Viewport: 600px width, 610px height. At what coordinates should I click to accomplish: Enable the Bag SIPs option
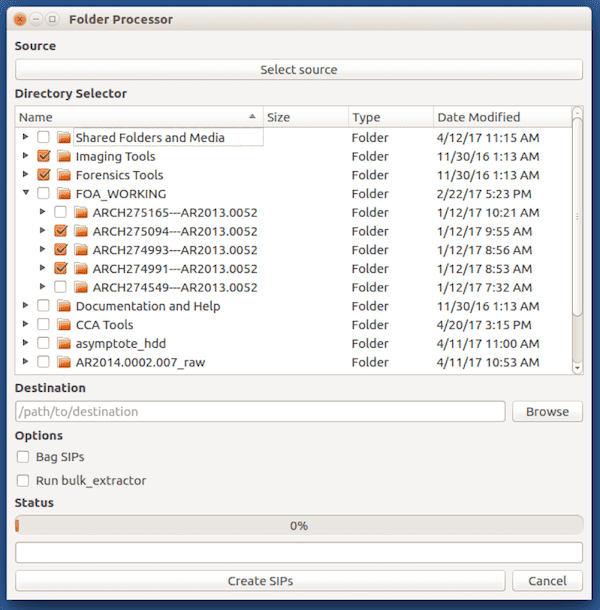pyautogui.click(x=23, y=457)
